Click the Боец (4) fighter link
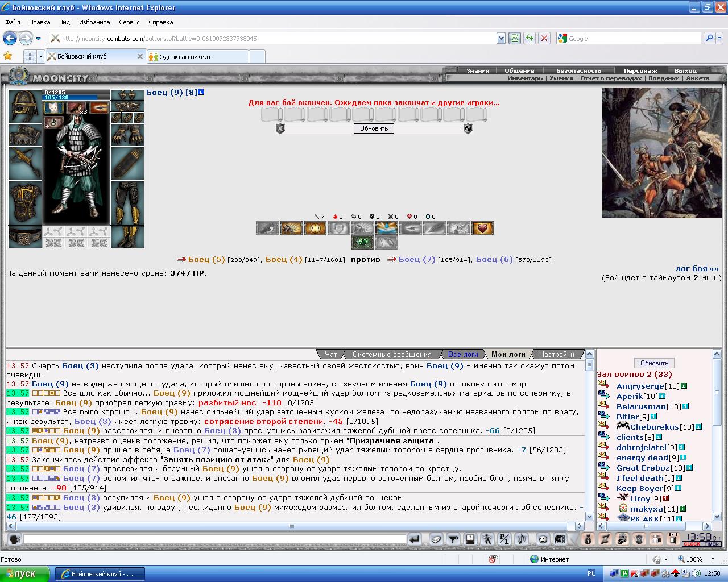This screenshot has height=582, width=728. click(284, 259)
